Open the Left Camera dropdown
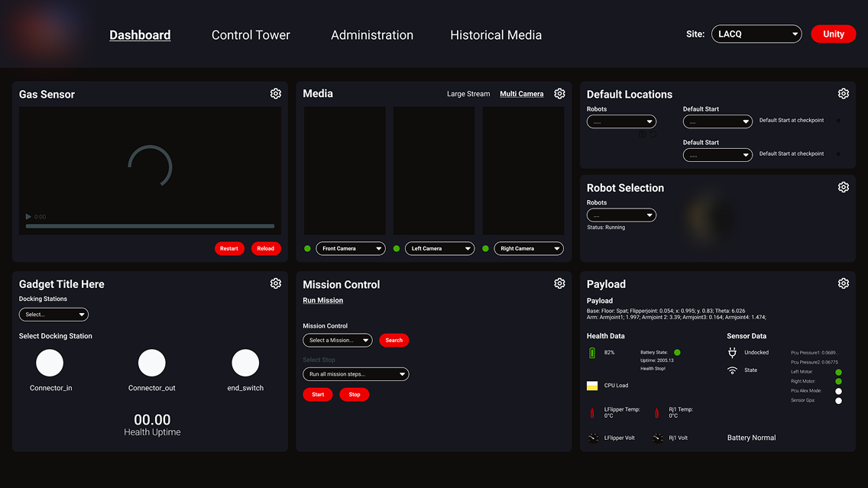 click(439, 248)
